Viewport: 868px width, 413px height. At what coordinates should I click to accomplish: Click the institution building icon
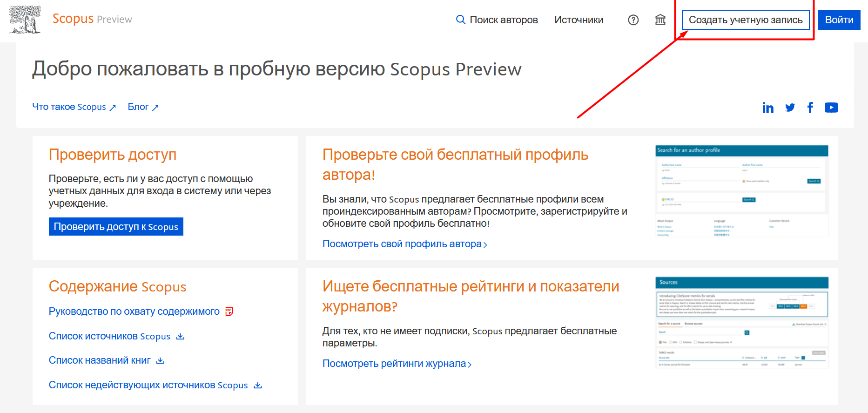(x=660, y=20)
